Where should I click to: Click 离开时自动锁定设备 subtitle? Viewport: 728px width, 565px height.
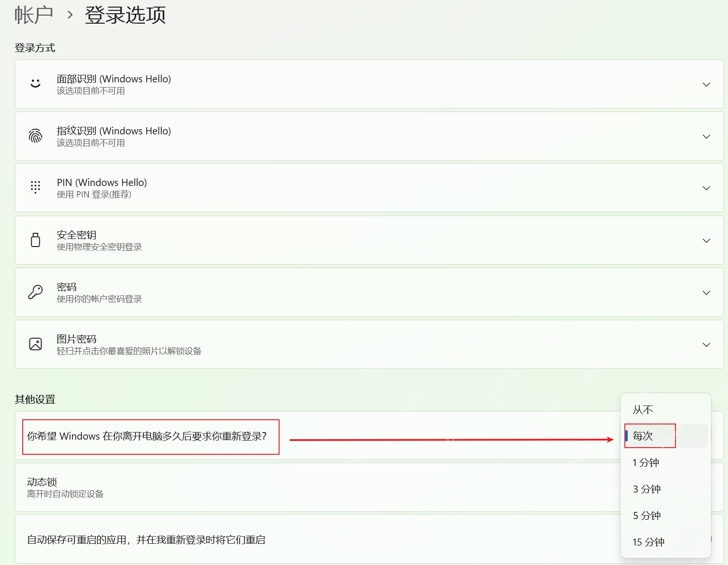coord(65,494)
